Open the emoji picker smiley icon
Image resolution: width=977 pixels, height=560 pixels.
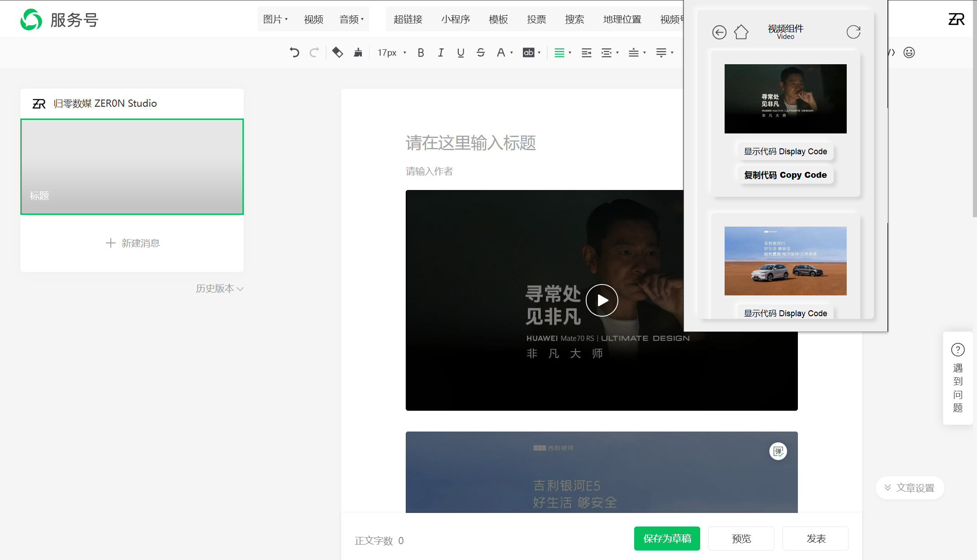(x=909, y=52)
